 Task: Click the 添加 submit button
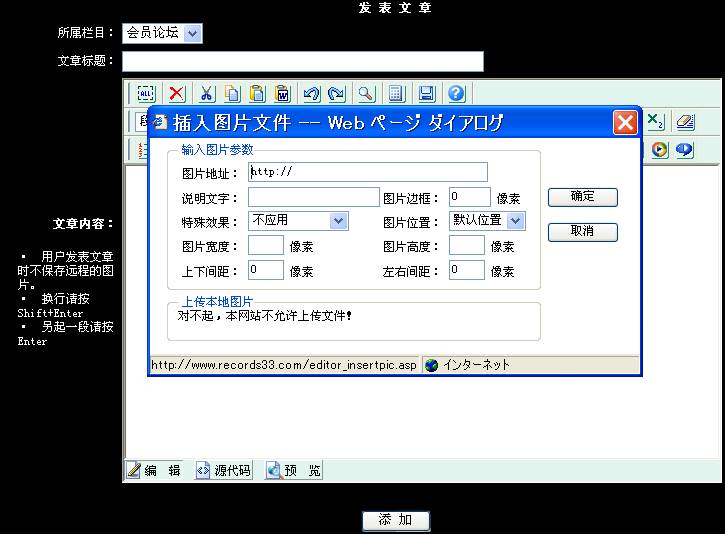pos(395,521)
